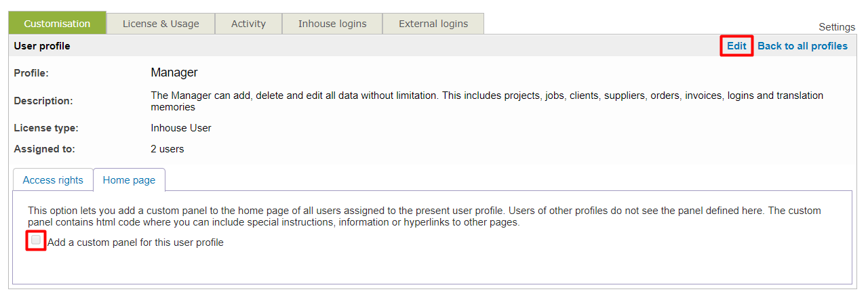
Task: Click the 'License type:' field label
Action: coord(46,127)
